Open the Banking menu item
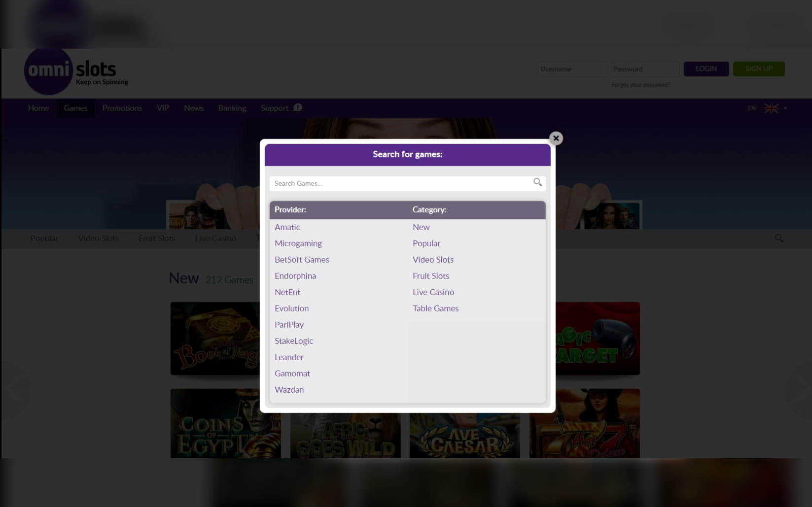The height and width of the screenshot is (507, 812). [x=232, y=108]
